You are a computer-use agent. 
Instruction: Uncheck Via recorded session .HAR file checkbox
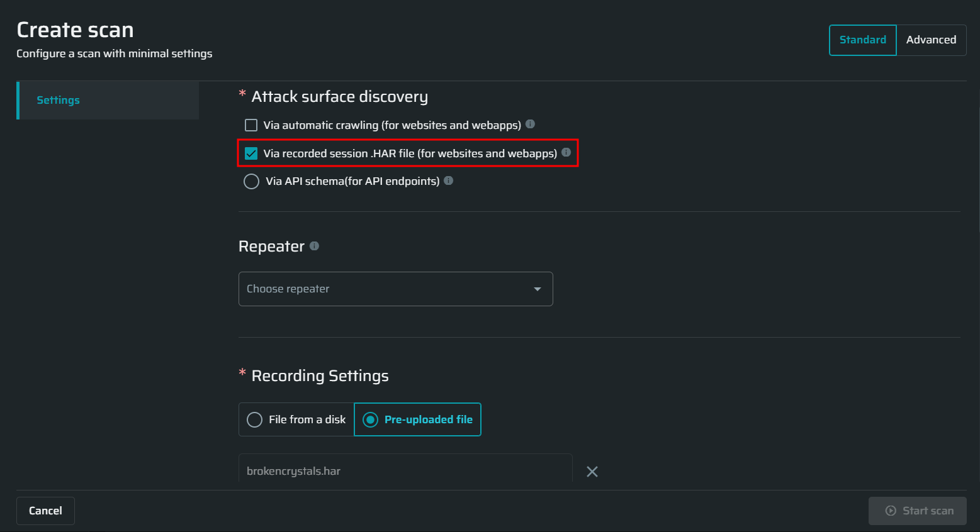coord(251,153)
